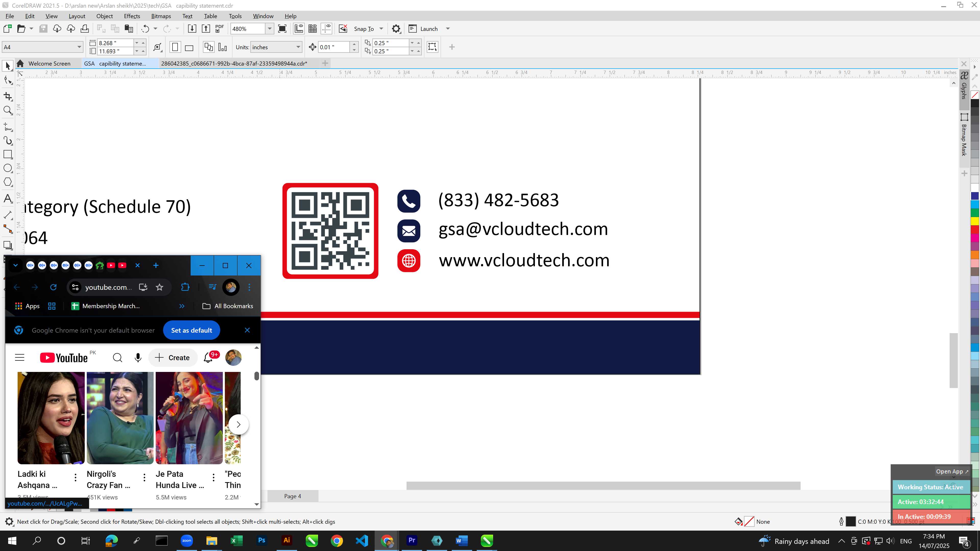Toggle Apply layout to current page
Viewport: 980px width, 551px height.
click(223, 47)
